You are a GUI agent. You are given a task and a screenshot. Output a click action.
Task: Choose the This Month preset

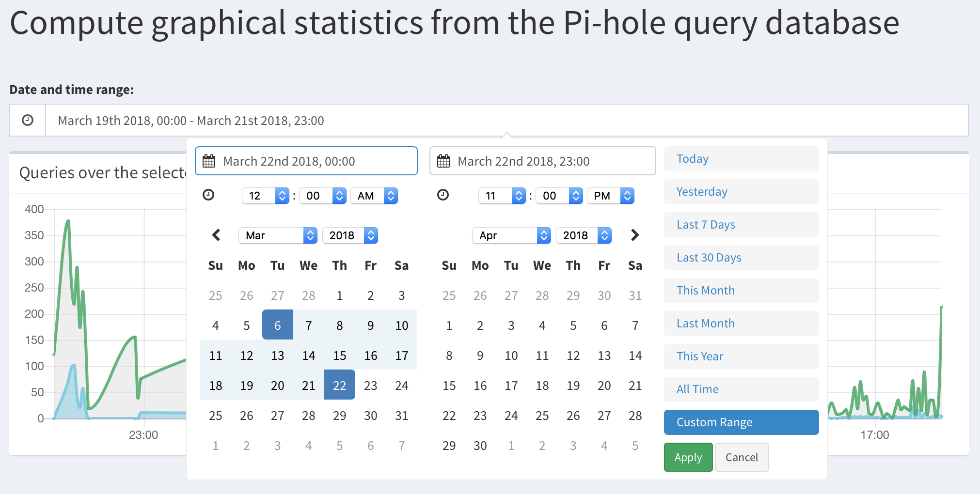point(741,291)
